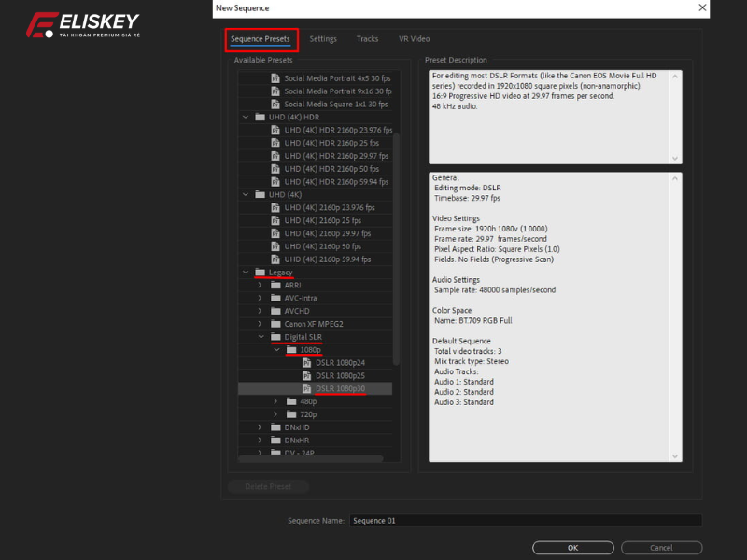
Task: Click the UHD (4K) HDR 2160p 50 fps preset icon
Action: pos(275,169)
